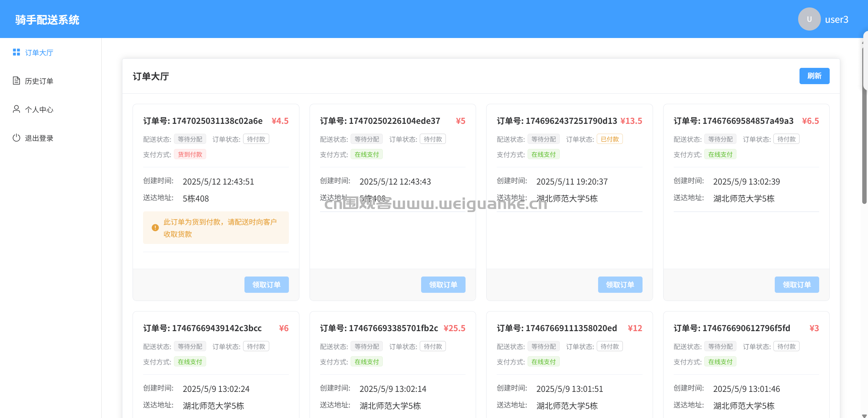Open 个人中心 menu item
Screen dimensions: 868x418
coord(39,110)
